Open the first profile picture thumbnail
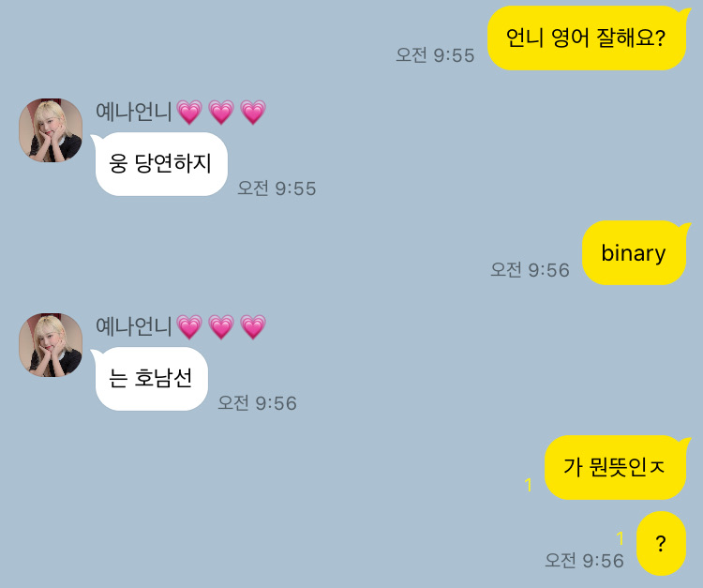This screenshot has height=588, width=703. point(51,130)
